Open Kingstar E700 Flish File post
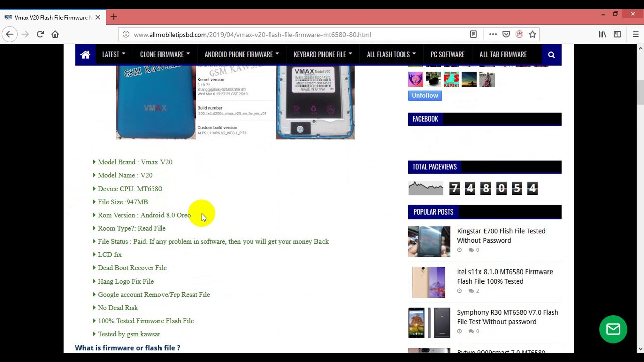Viewport: 644px width, 362px height. point(501,236)
